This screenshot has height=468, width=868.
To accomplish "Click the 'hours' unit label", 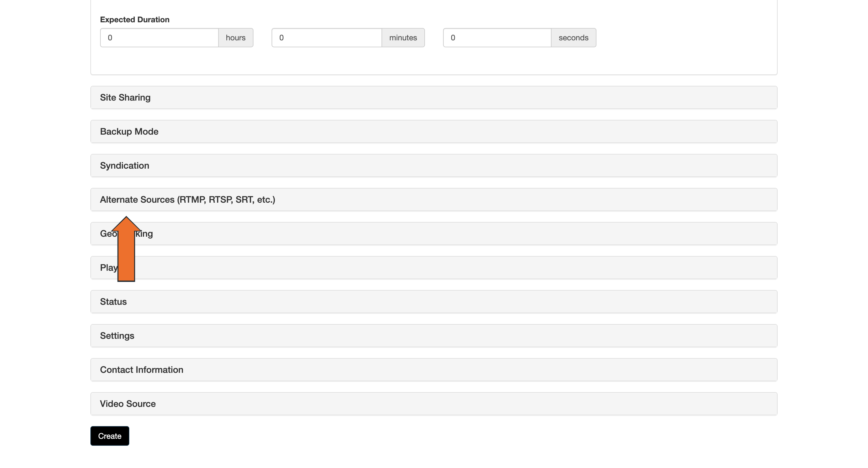I will click(235, 38).
